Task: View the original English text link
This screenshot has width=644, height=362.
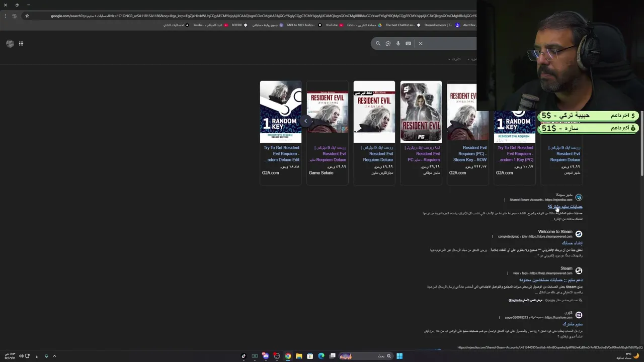Action: pyautogui.click(x=526, y=301)
